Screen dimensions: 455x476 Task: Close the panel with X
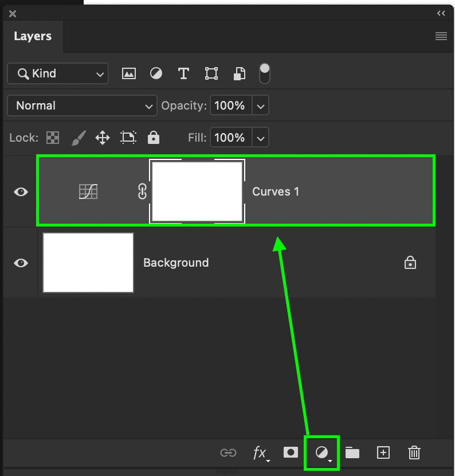point(13,14)
